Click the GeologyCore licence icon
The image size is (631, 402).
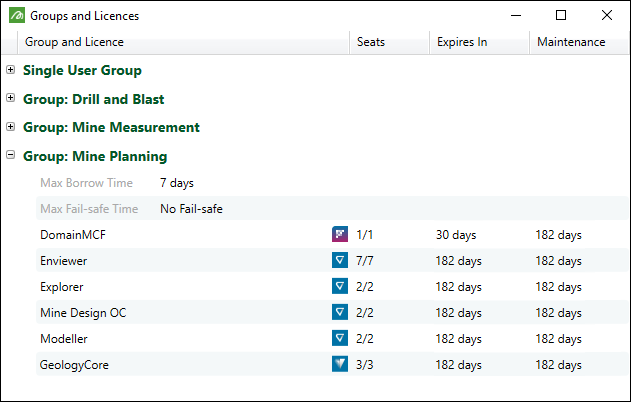coord(339,365)
